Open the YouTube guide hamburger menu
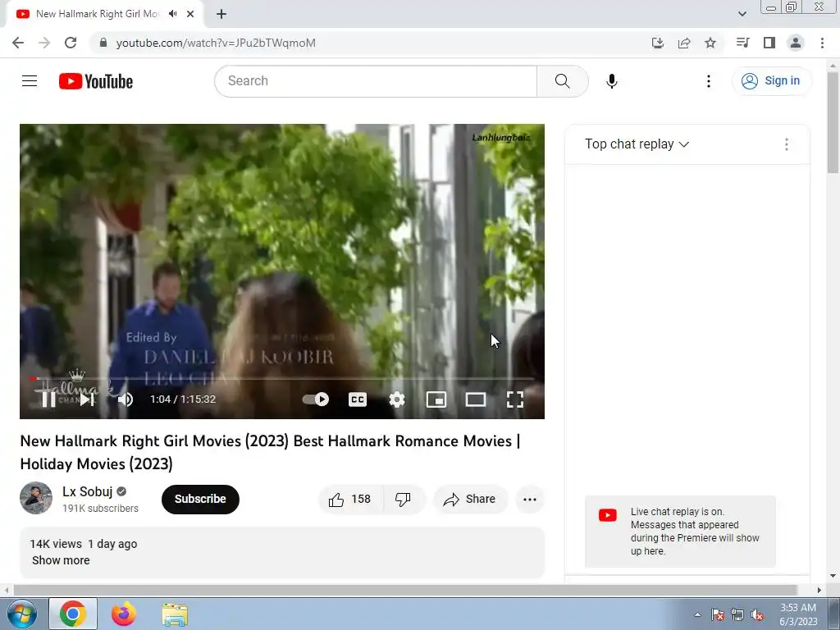This screenshot has width=840, height=630. [x=30, y=81]
